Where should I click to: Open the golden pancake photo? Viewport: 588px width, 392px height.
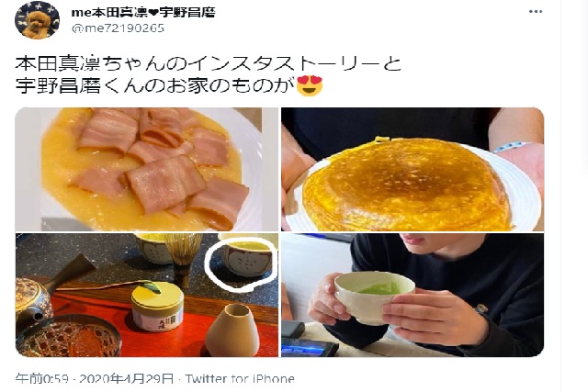click(413, 170)
